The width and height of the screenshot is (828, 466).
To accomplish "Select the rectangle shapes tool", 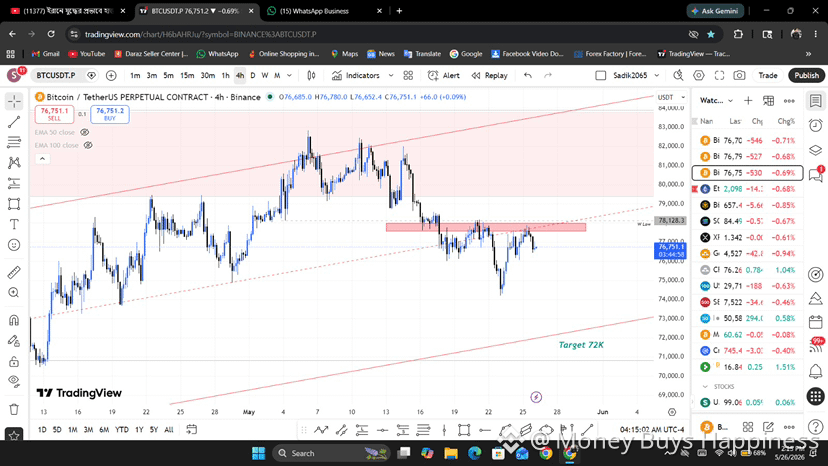I will click(14, 204).
